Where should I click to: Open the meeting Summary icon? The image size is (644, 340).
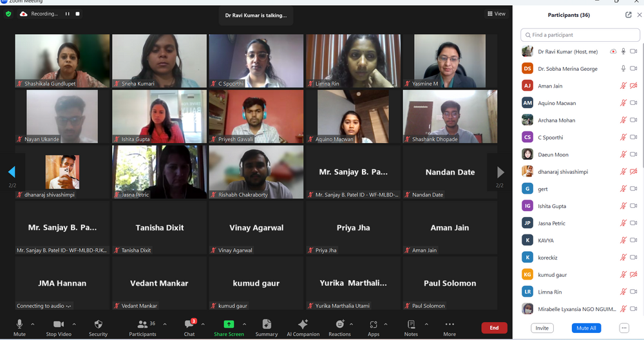267,325
